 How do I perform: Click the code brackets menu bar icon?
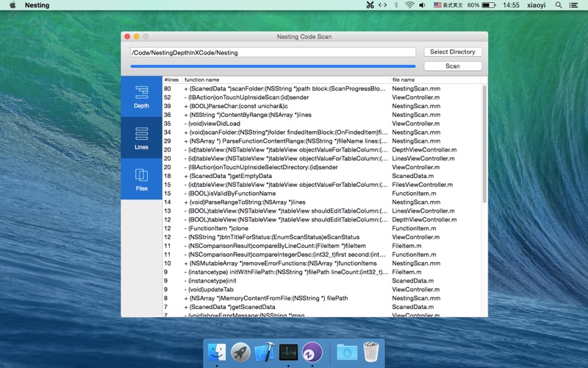tap(382, 5)
